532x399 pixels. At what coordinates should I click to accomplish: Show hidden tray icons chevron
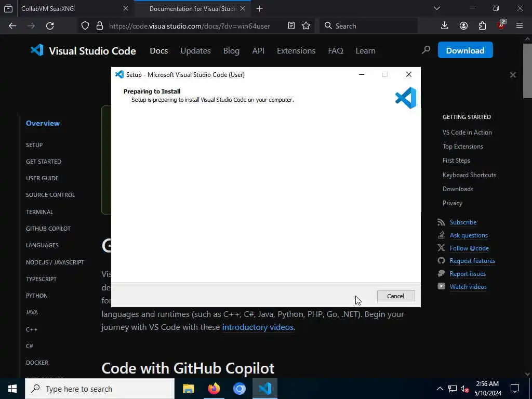click(x=440, y=389)
